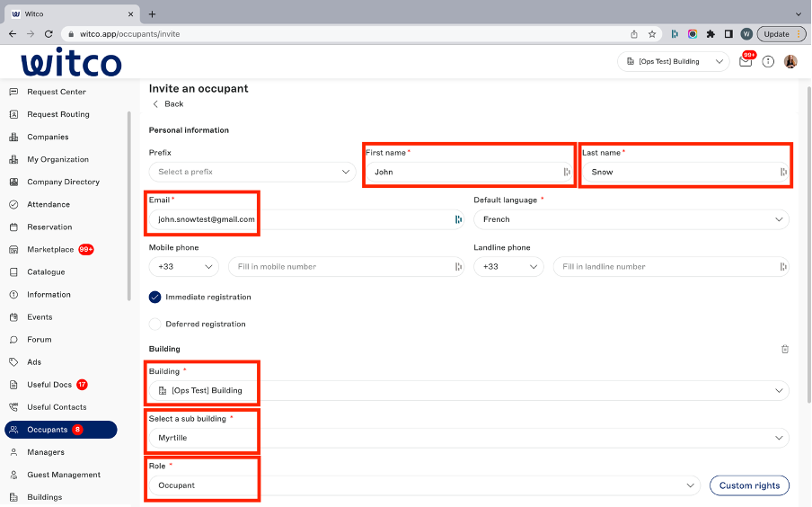Click the Useful Contacts phone icon
812x507 pixels.
tap(14, 407)
